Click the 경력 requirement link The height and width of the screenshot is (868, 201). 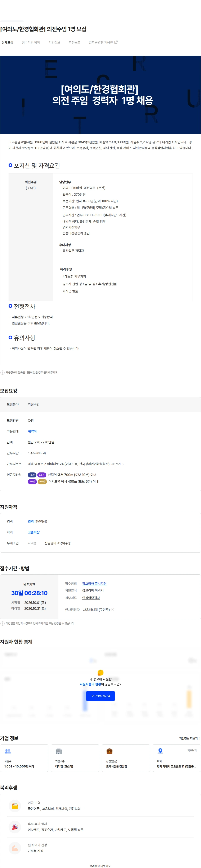31,521
